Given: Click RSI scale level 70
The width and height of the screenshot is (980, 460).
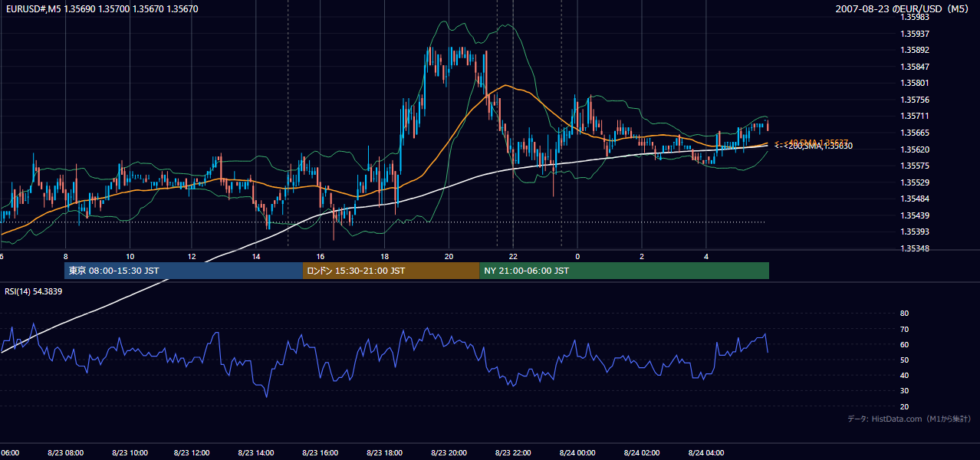Looking at the screenshot, I should coord(904,329).
